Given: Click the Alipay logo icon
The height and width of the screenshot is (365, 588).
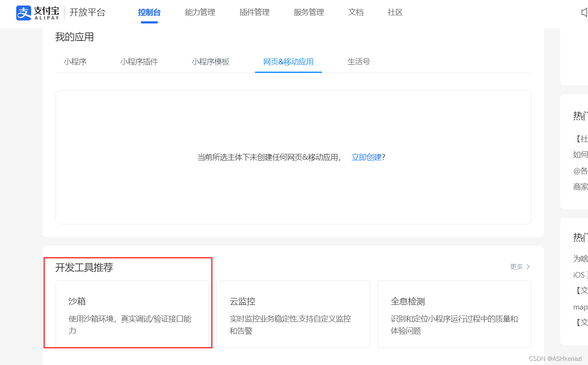Looking at the screenshot, I should [x=24, y=13].
